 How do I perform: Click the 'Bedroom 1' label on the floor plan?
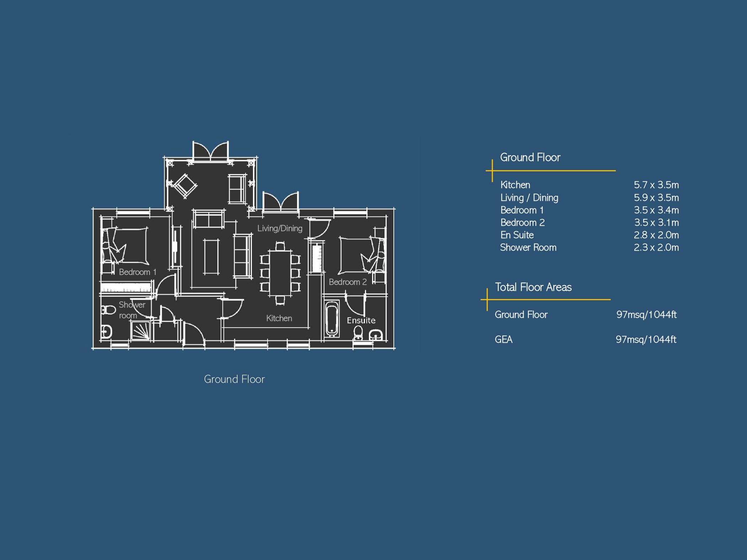coord(138,272)
